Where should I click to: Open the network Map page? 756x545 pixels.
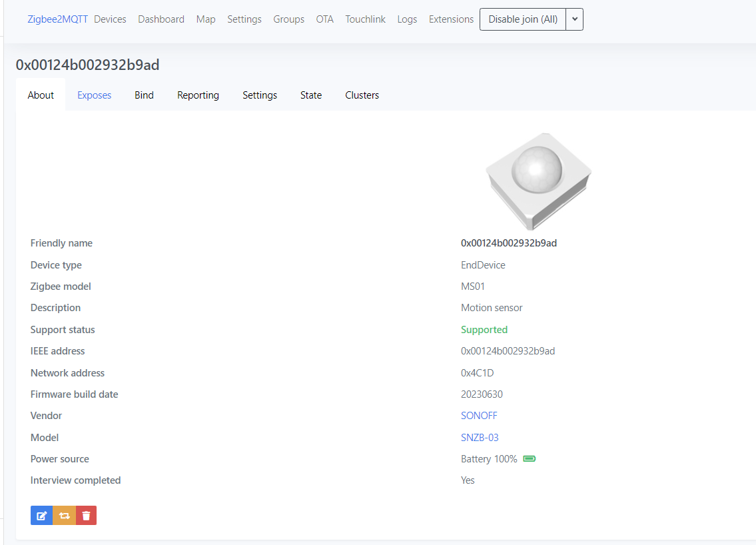click(206, 19)
